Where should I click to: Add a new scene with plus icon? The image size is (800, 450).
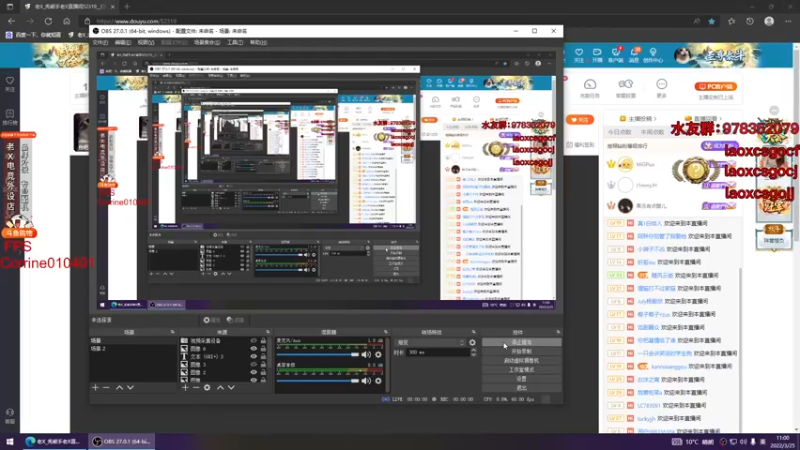click(x=95, y=388)
